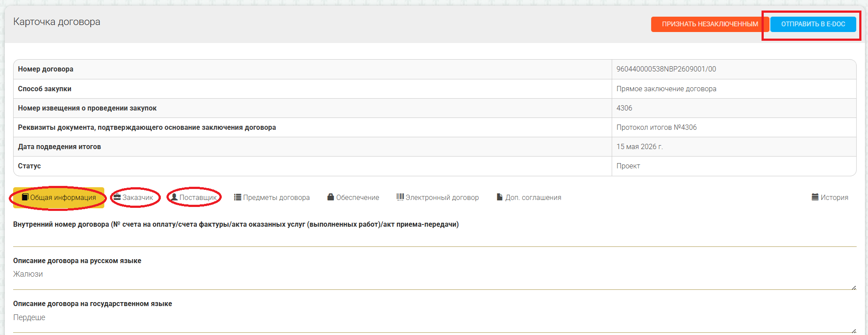The width and height of the screenshot is (868, 335).
Task: Click the state language description textarea Пердеше
Action: [x=435, y=321]
